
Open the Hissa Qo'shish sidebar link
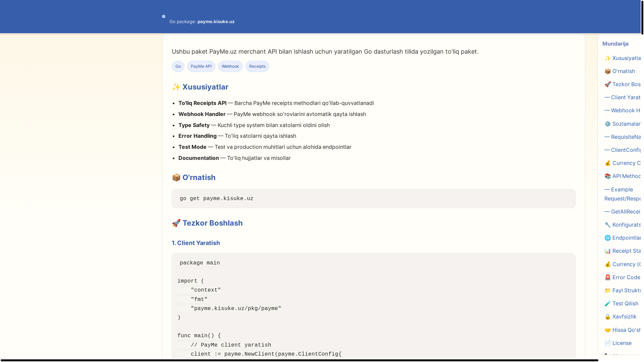tap(623, 330)
